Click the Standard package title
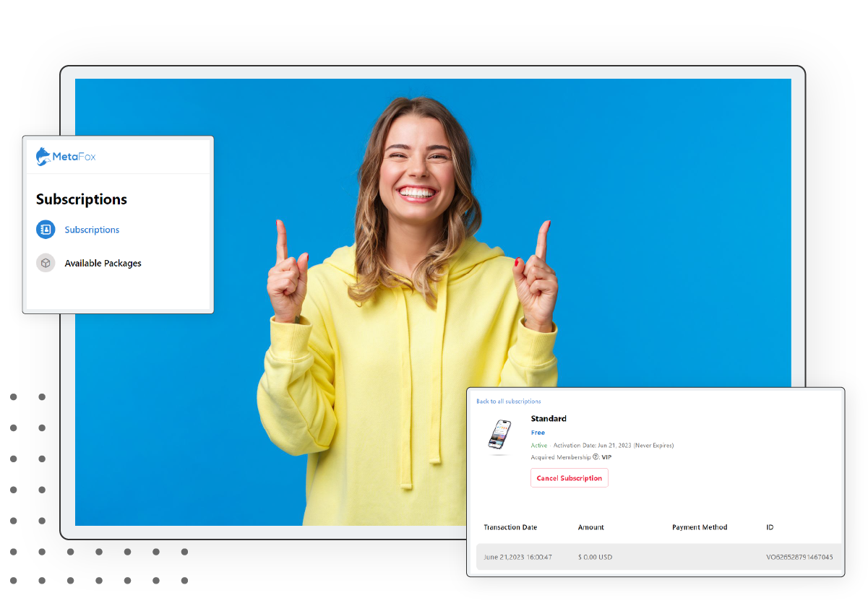The image size is (868, 611). tap(549, 419)
